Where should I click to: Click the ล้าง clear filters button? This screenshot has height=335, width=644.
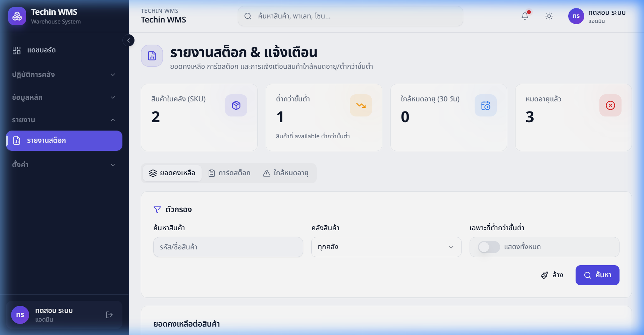552,275
